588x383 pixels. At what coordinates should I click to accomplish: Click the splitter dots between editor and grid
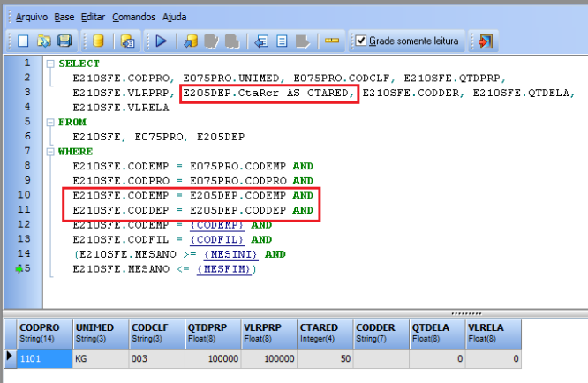(x=466, y=313)
